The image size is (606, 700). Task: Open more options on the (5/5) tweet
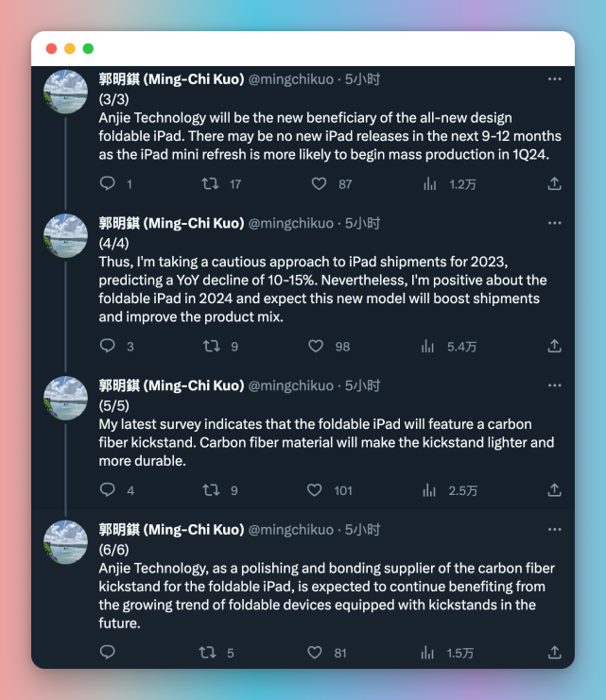pos(555,385)
